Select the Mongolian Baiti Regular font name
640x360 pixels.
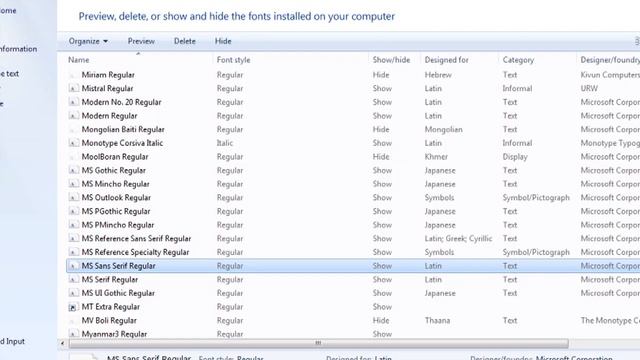[x=123, y=129]
